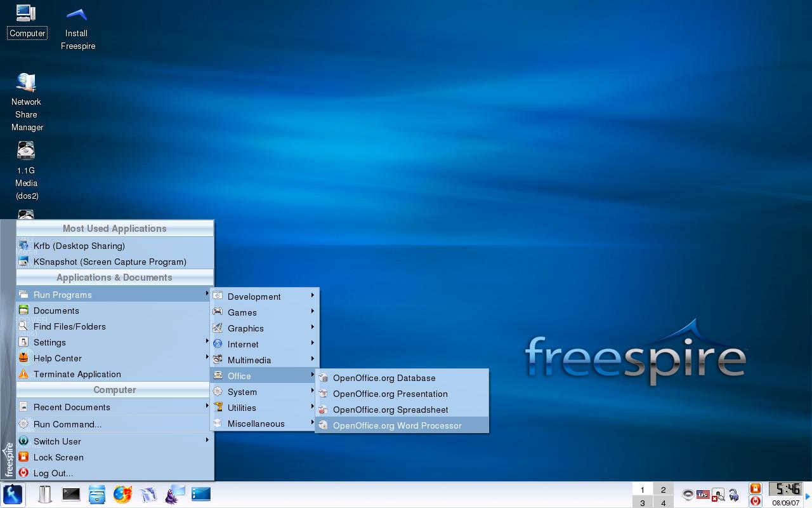Click the US flag keyboard layout icon

[x=703, y=495]
